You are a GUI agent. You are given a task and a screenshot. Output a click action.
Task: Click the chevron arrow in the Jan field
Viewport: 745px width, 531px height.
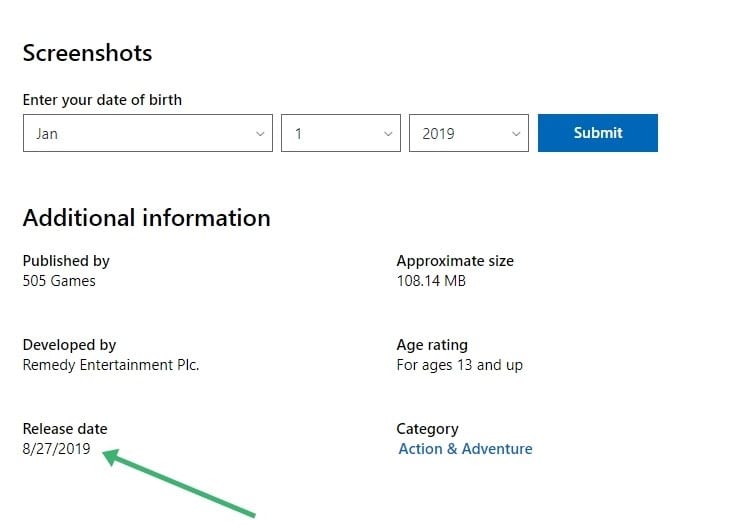260,134
